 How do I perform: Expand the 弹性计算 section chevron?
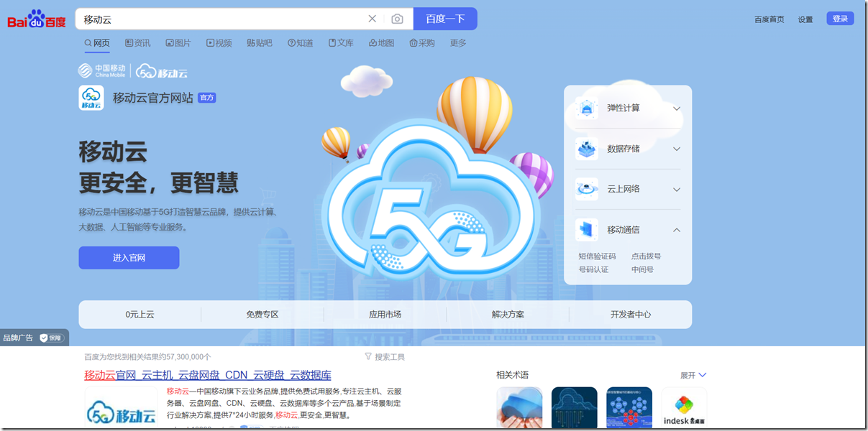pyautogui.click(x=677, y=108)
